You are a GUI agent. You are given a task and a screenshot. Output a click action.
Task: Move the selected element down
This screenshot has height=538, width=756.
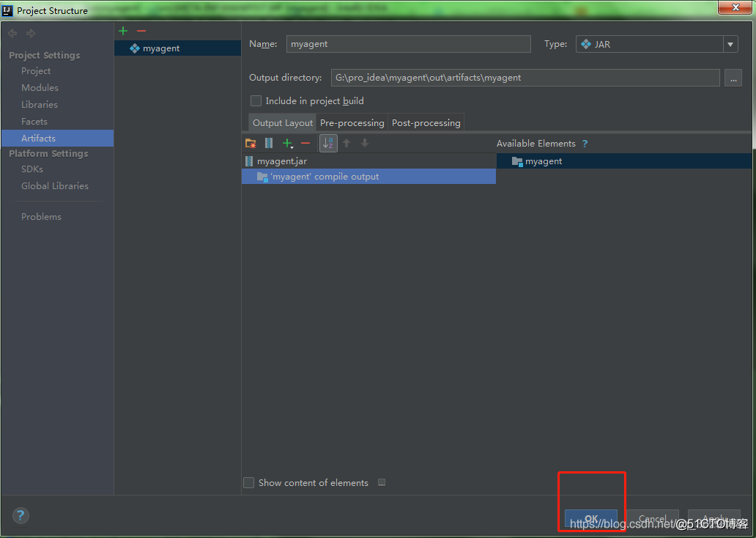click(365, 144)
